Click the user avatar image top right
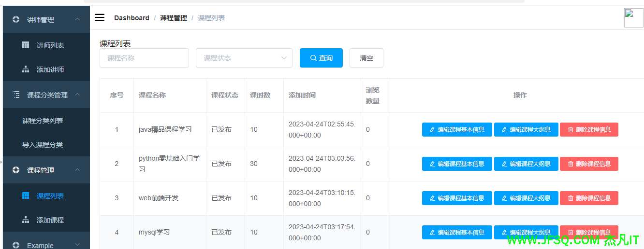 pos(633,18)
